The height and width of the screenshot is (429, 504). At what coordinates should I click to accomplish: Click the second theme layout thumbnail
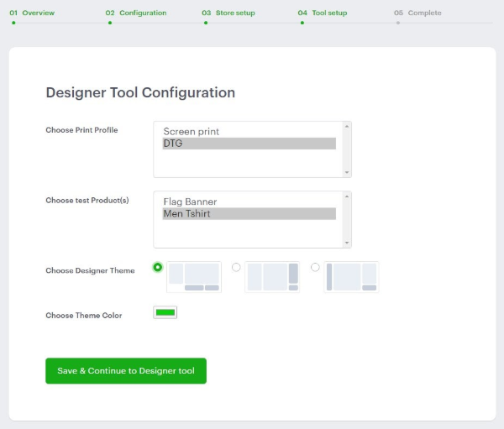coord(272,276)
